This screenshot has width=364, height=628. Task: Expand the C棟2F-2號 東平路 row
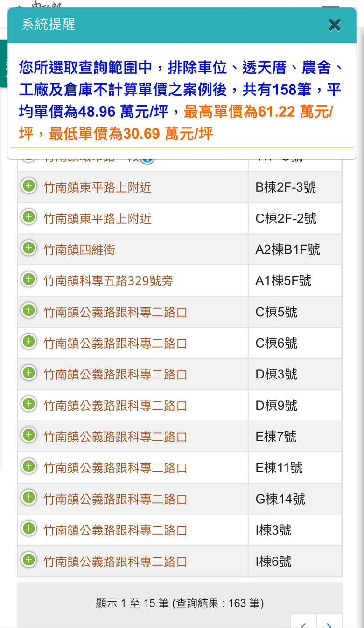pos(29,217)
